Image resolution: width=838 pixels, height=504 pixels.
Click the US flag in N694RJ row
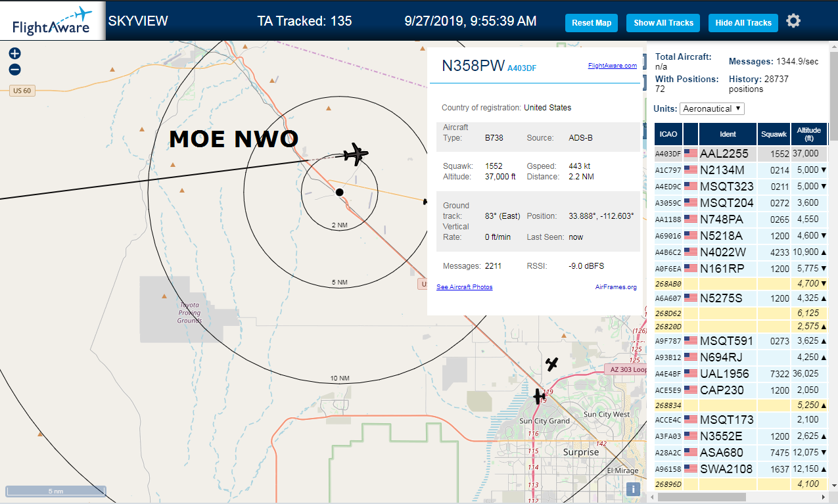point(690,357)
